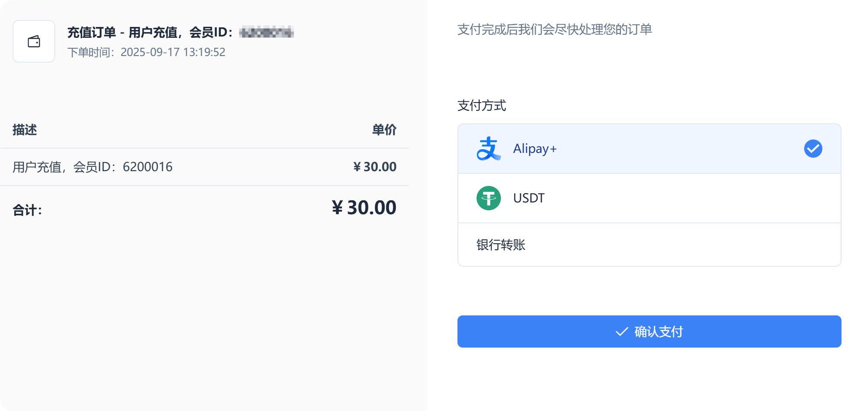Click the 支付方式 section heading
The image size is (868, 411).
[x=482, y=106]
